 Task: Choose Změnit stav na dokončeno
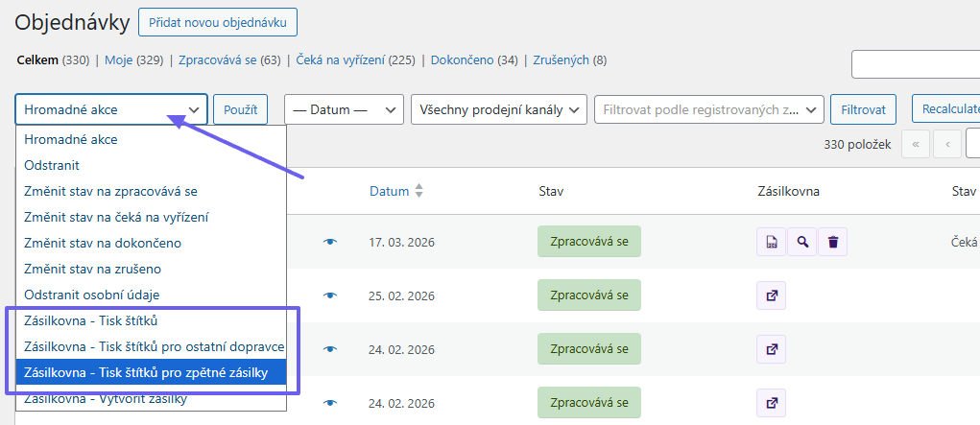pyautogui.click(x=152, y=243)
